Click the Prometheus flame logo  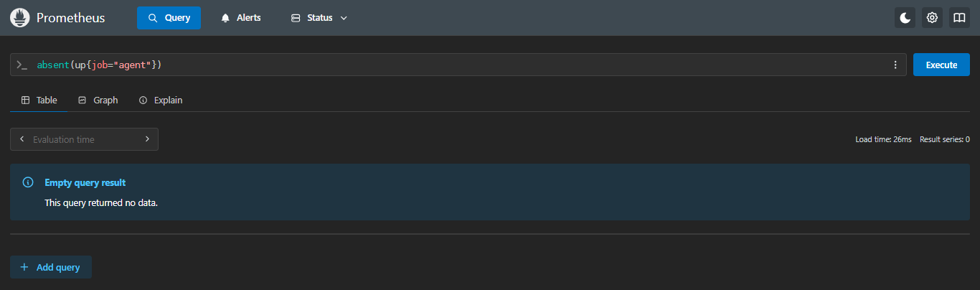[19, 18]
